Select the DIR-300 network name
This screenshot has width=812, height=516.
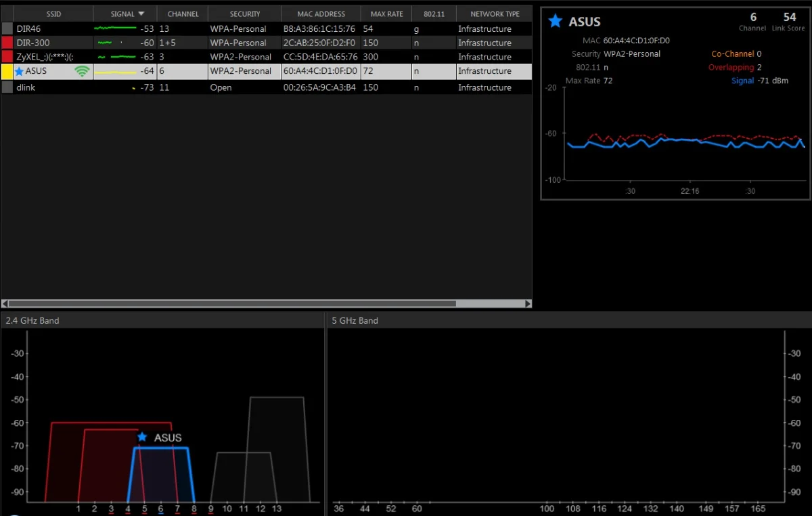33,43
